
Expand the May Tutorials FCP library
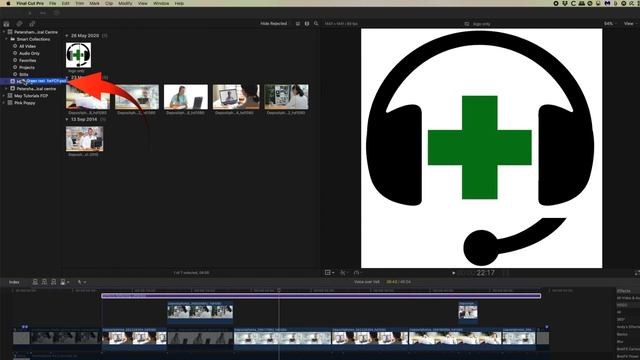point(4,96)
